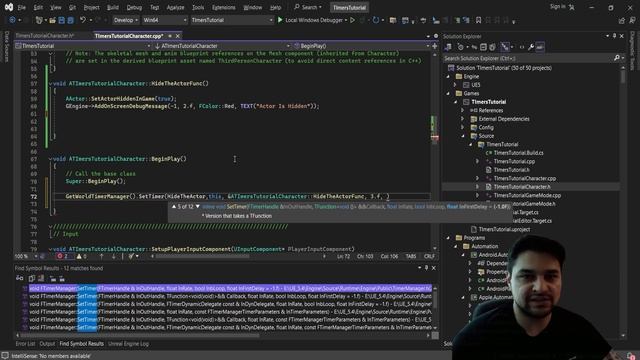Collapse the Programs folder node
This screenshot has height=360, width=640.
pos(448,238)
